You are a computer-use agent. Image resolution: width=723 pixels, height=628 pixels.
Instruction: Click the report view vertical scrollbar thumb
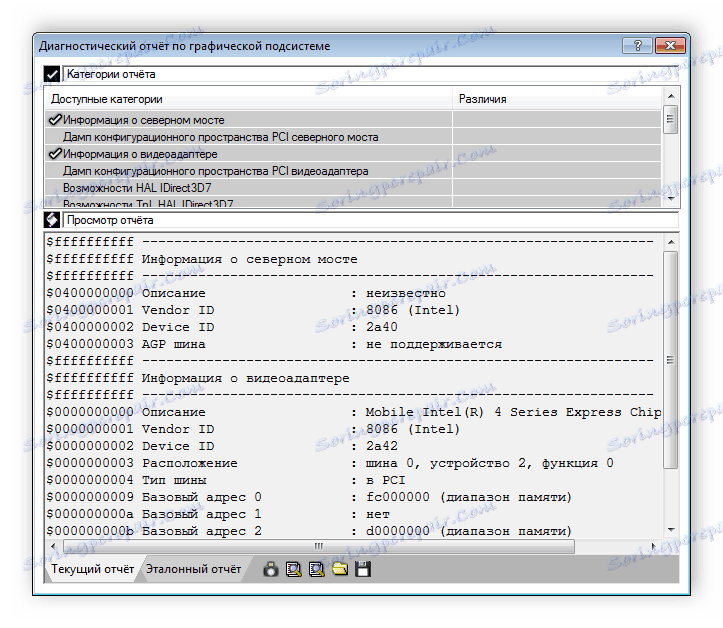[x=671, y=360]
